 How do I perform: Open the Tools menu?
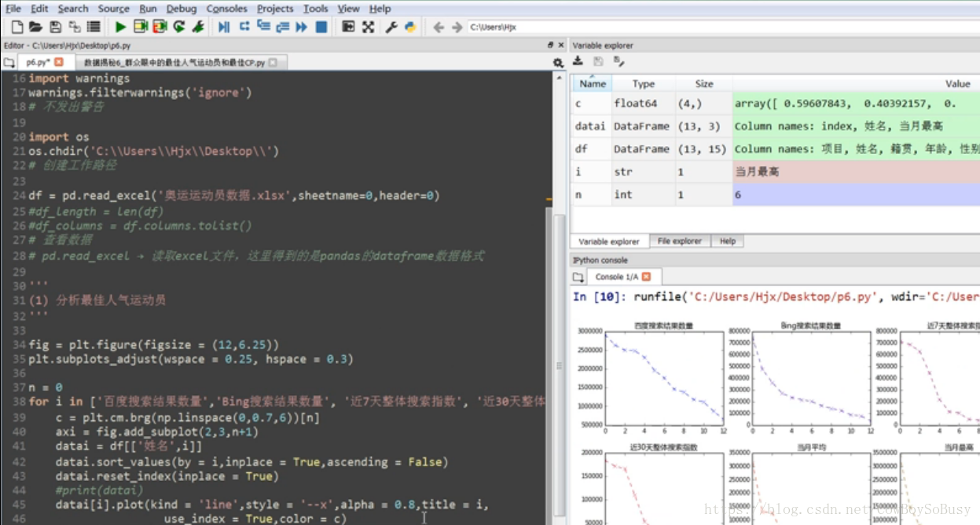(316, 9)
